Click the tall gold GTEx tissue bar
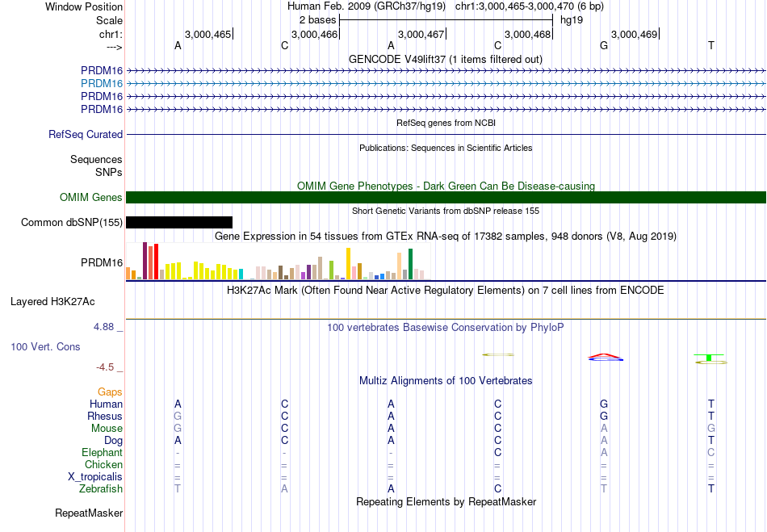Image resolution: width=767 pixels, height=532 pixels. (348, 263)
